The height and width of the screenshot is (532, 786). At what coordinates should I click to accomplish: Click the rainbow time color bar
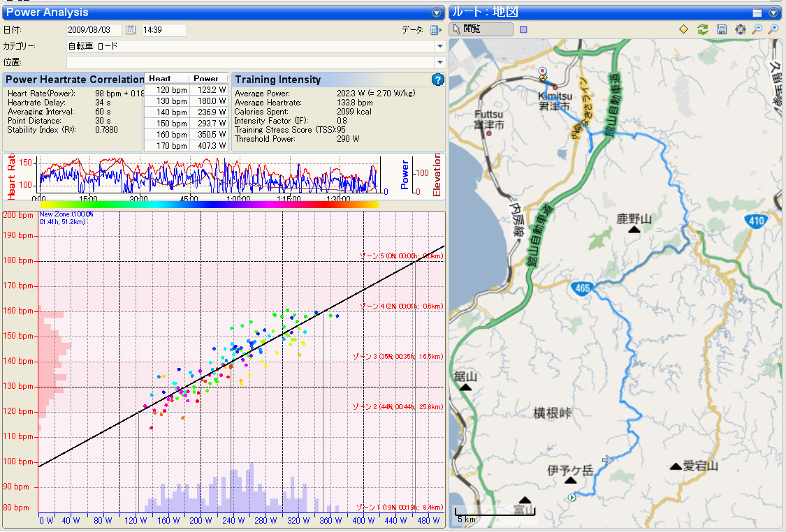(209, 205)
